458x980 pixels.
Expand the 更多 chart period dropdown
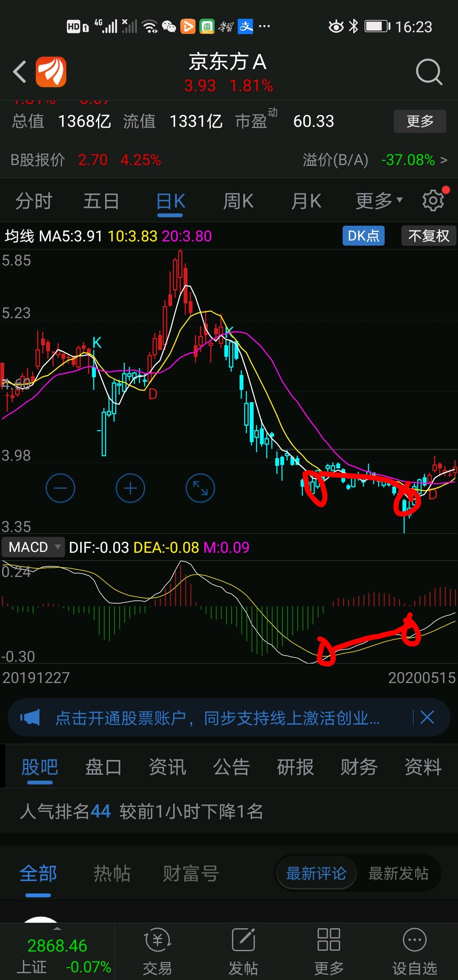pyautogui.click(x=379, y=201)
